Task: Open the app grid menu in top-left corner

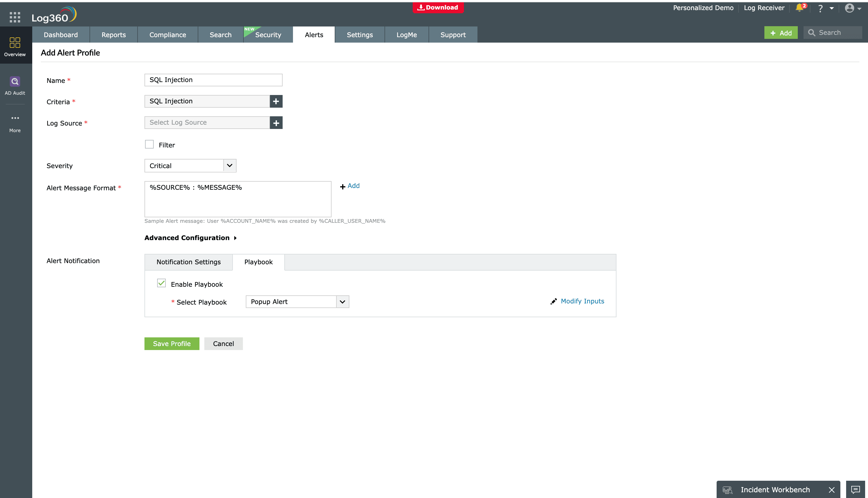Action: tap(15, 17)
